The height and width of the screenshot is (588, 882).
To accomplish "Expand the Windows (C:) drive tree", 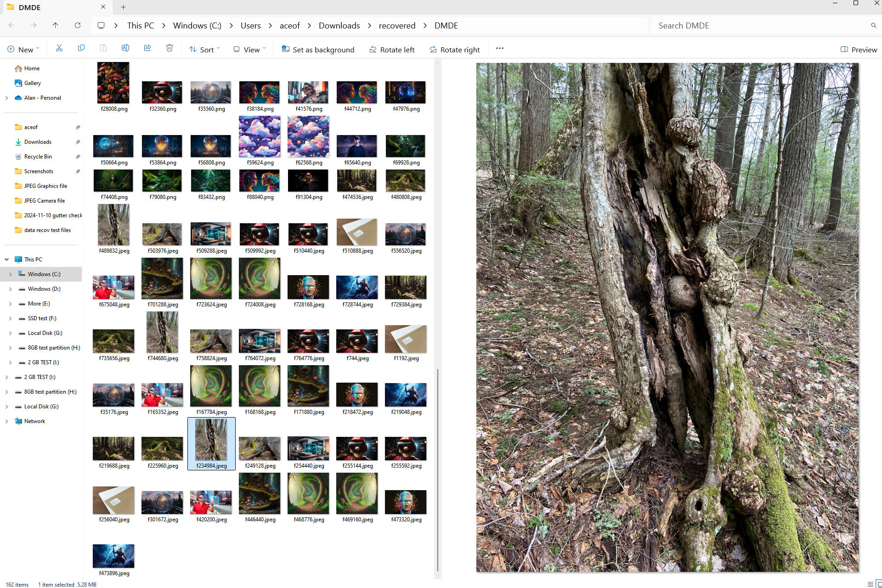I will click(9, 274).
